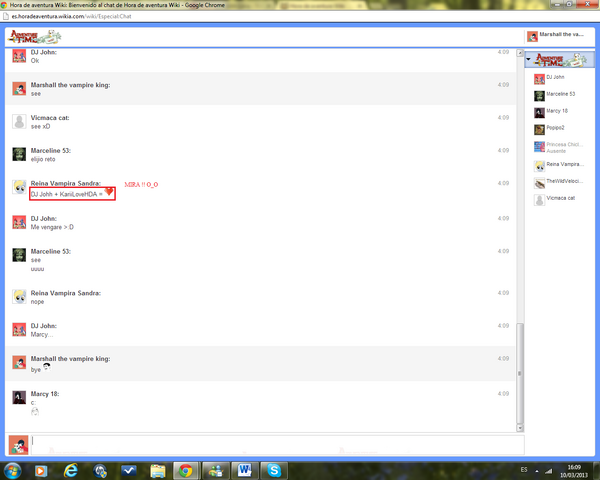Viewport: 600px width, 480px height.
Task: Select Reina Vampira avatar in user list
Action: (x=539, y=166)
